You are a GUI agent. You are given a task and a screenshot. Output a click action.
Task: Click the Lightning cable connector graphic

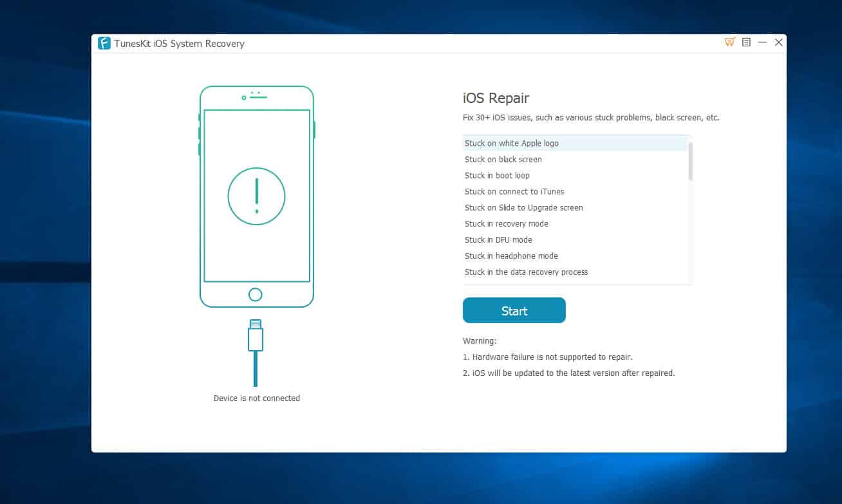point(256,336)
